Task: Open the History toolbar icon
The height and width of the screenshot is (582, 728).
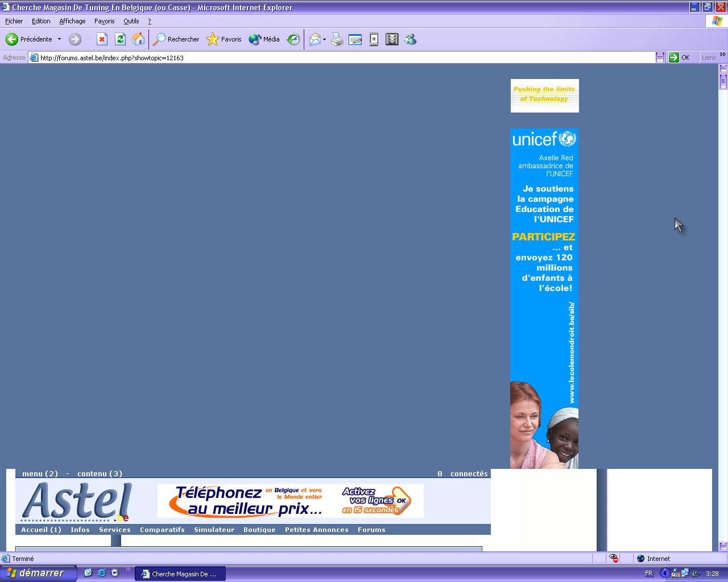Action: [x=293, y=39]
